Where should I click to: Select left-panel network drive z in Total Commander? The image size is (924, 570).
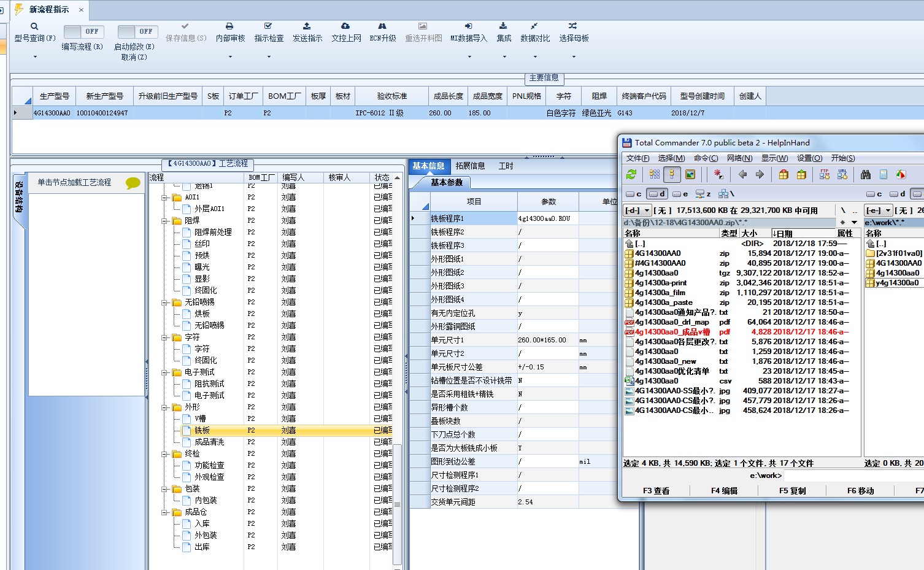[703, 194]
